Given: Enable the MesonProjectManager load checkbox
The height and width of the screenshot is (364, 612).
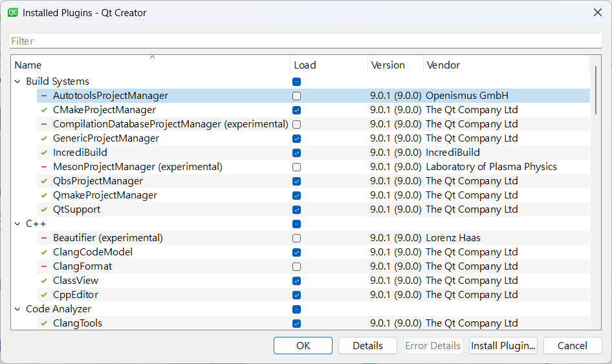Looking at the screenshot, I should click(x=297, y=167).
